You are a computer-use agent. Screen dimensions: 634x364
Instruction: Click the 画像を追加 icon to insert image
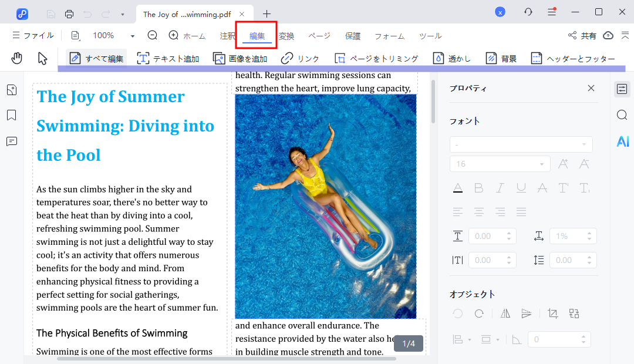220,58
